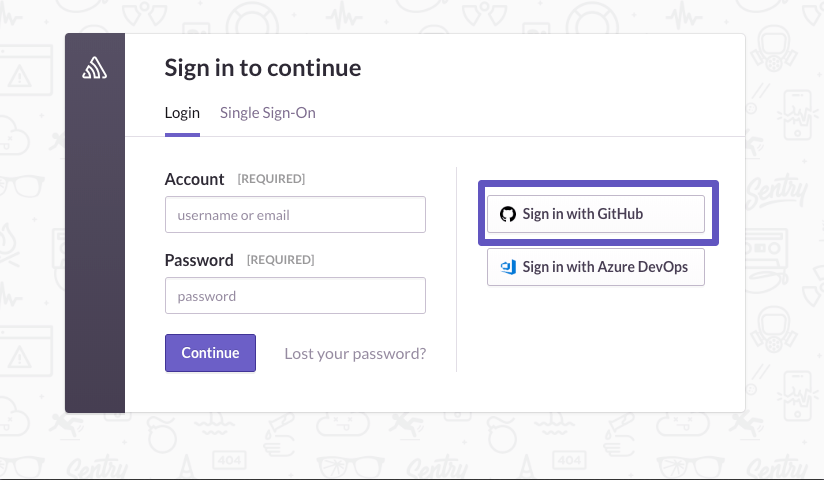Screen dimensions: 824x480
Task: Switch to the Login tab
Action: coord(182,113)
